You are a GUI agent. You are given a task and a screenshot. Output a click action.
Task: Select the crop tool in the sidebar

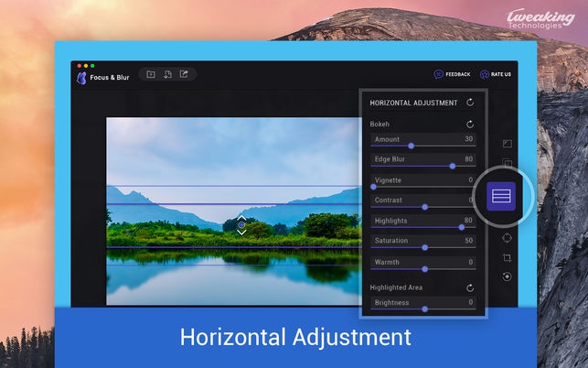tap(507, 257)
